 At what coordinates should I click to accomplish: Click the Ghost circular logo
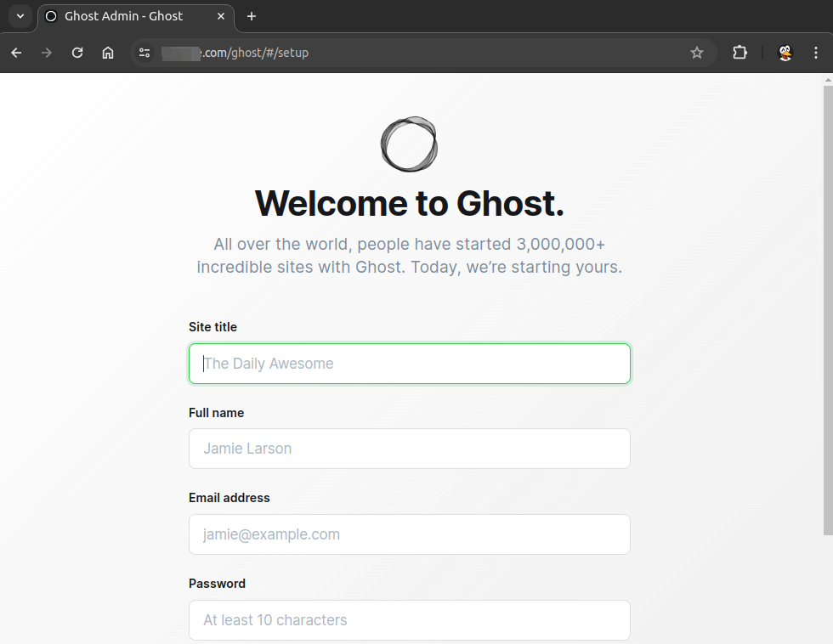pyautogui.click(x=409, y=144)
